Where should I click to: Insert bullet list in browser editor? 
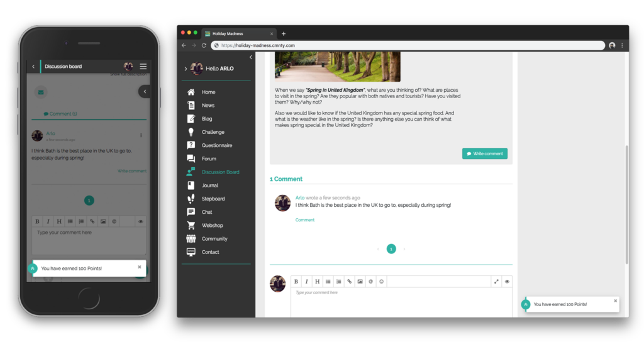point(328,282)
